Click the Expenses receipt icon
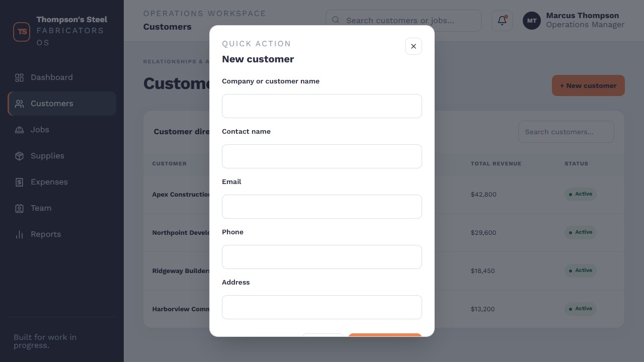 point(19,182)
